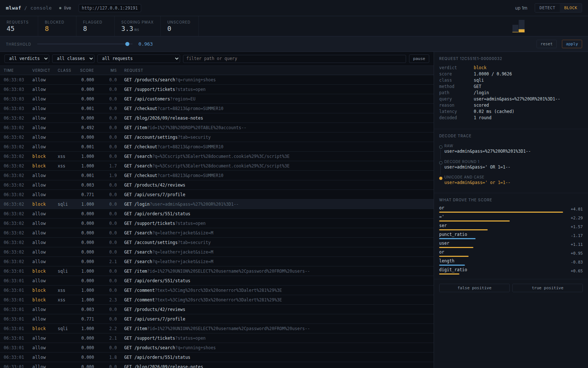Image resolution: width=588 pixels, height=368 pixels.
Task: Click the UNICODE AND CASE trace marker
Action: click(x=441, y=178)
